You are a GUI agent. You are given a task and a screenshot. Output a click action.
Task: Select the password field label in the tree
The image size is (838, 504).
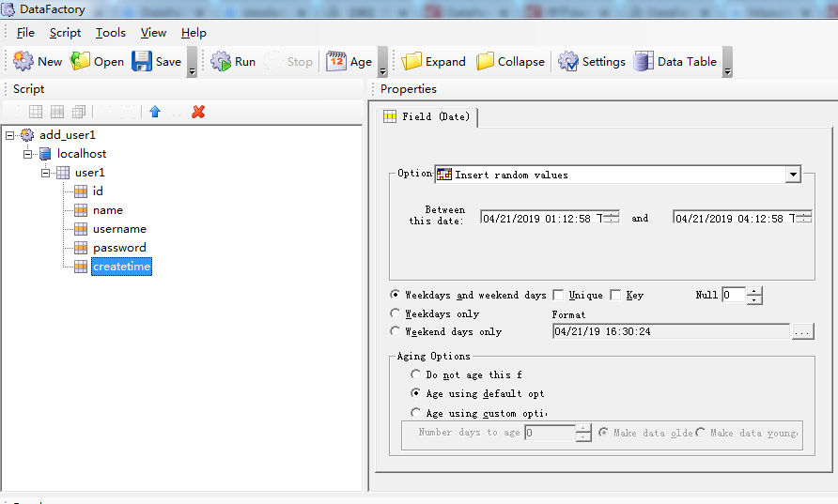pyautogui.click(x=119, y=248)
